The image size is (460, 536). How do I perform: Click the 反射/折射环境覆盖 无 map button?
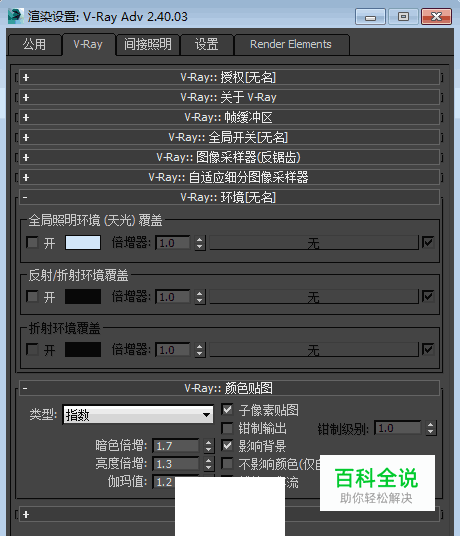point(314,297)
